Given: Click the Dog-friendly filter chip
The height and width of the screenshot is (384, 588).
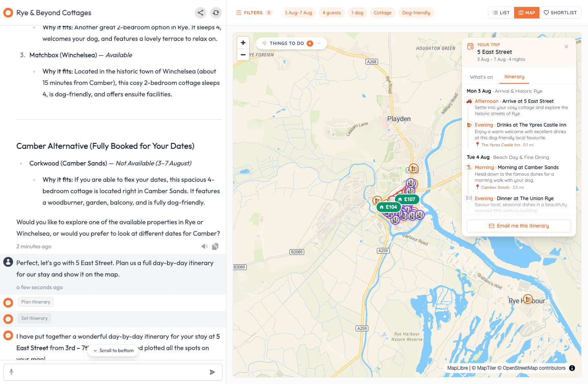Looking at the screenshot, I should pos(416,13).
